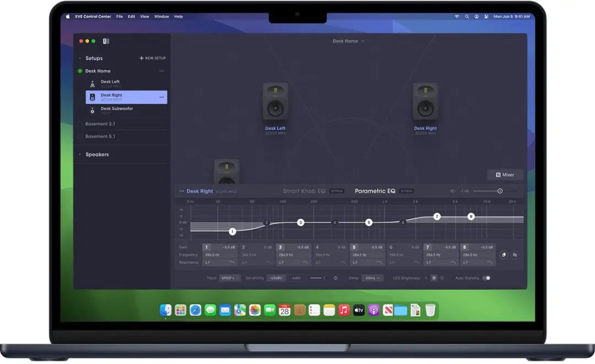Mute speaker using the volume icon
The image size is (595, 364).
[453, 191]
